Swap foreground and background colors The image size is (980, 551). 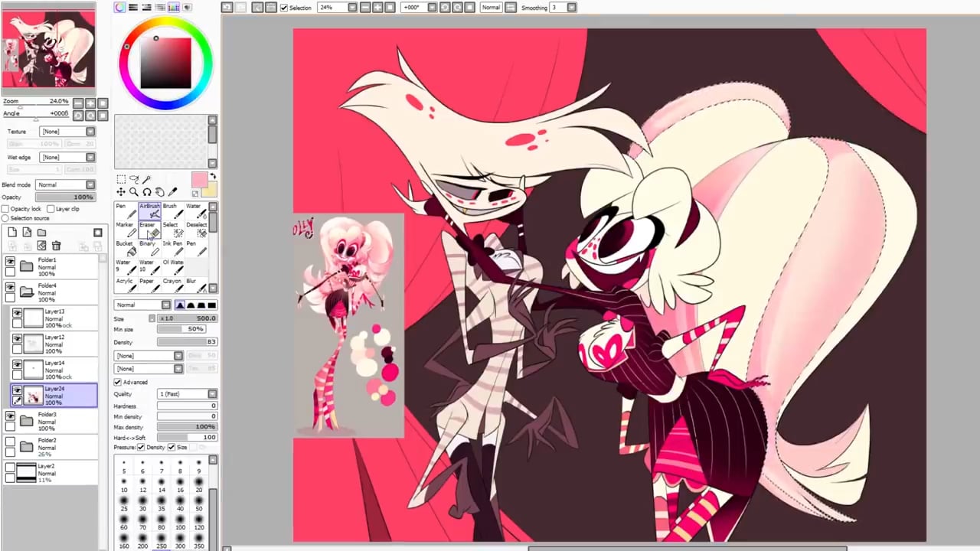(x=213, y=177)
